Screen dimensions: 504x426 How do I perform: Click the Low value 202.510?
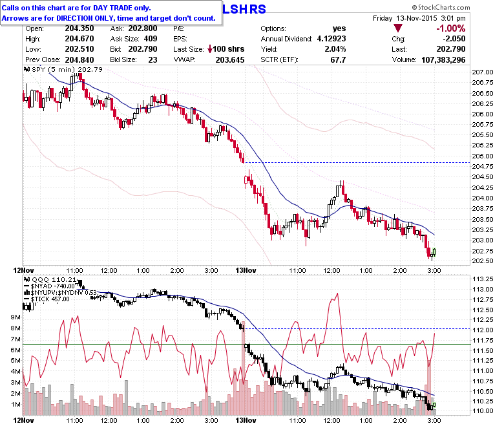coord(79,49)
